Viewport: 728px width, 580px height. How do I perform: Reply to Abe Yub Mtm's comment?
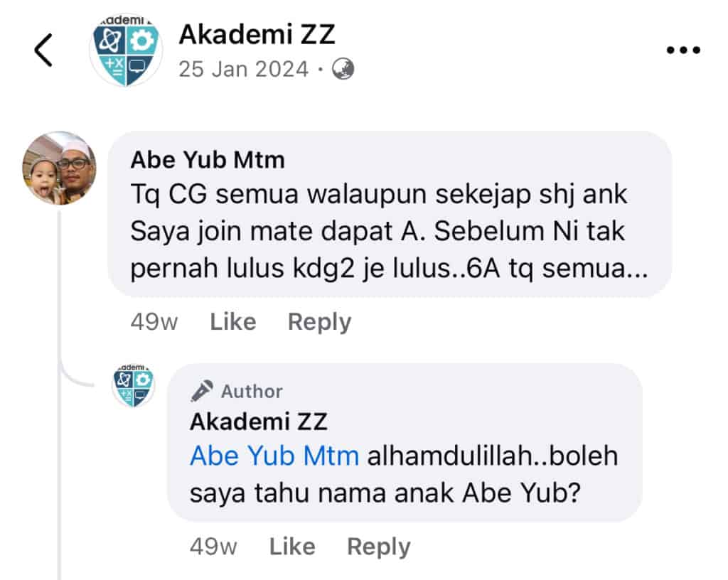pyautogui.click(x=319, y=322)
